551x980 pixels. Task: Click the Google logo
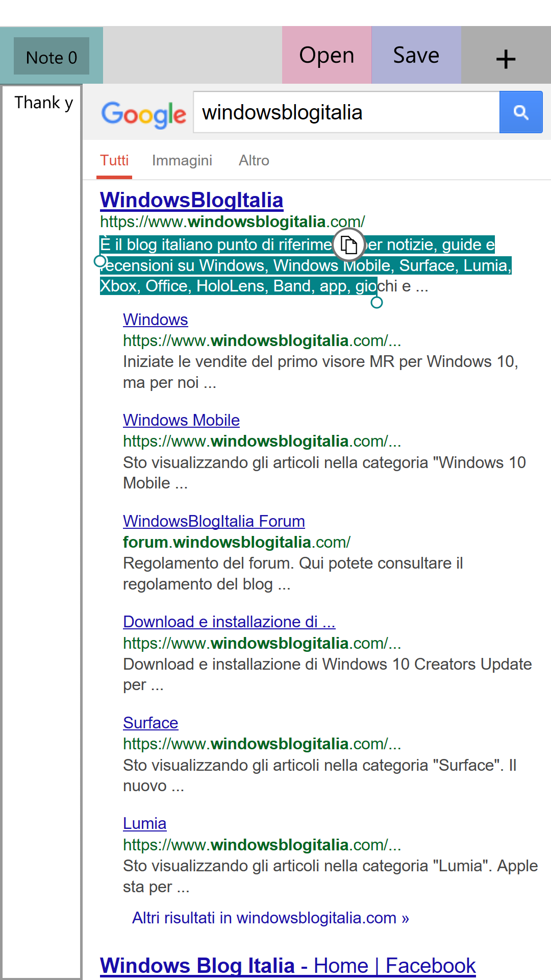pyautogui.click(x=143, y=114)
